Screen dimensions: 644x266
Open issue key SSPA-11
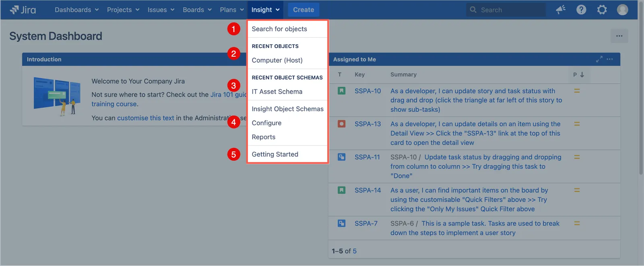point(367,157)
